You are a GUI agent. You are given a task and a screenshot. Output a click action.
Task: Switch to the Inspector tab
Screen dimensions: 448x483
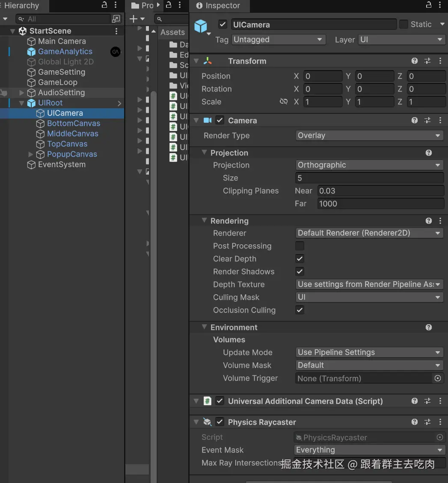point(219,6)
